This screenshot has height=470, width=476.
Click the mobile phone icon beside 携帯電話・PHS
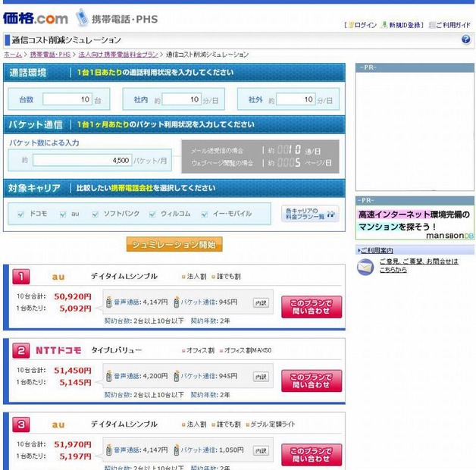81,17
